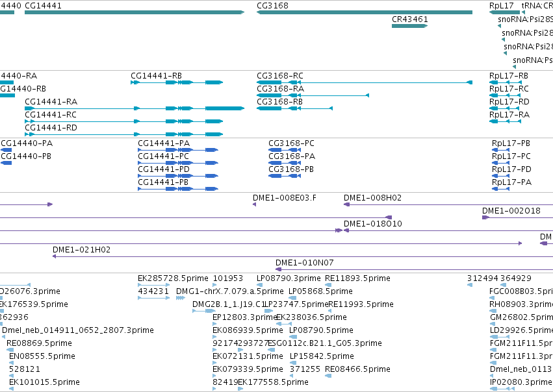The image size is (553, 392).
Task: Select the RpL17-PD coding sequence
Action: 501,176
